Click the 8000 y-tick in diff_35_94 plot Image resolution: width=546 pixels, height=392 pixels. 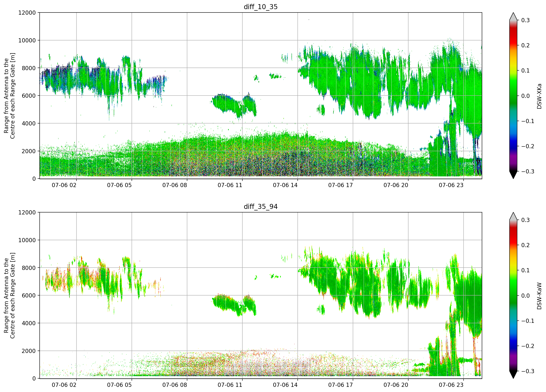29,268
